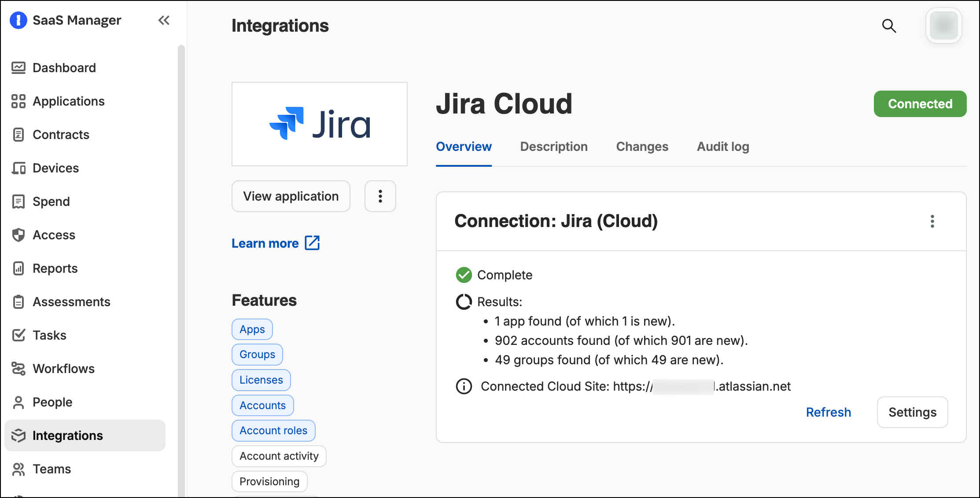Click the info icon beside Connected Cloud Site
The width and height of the screenshot is (980, 498).
[x=464, y=386]
